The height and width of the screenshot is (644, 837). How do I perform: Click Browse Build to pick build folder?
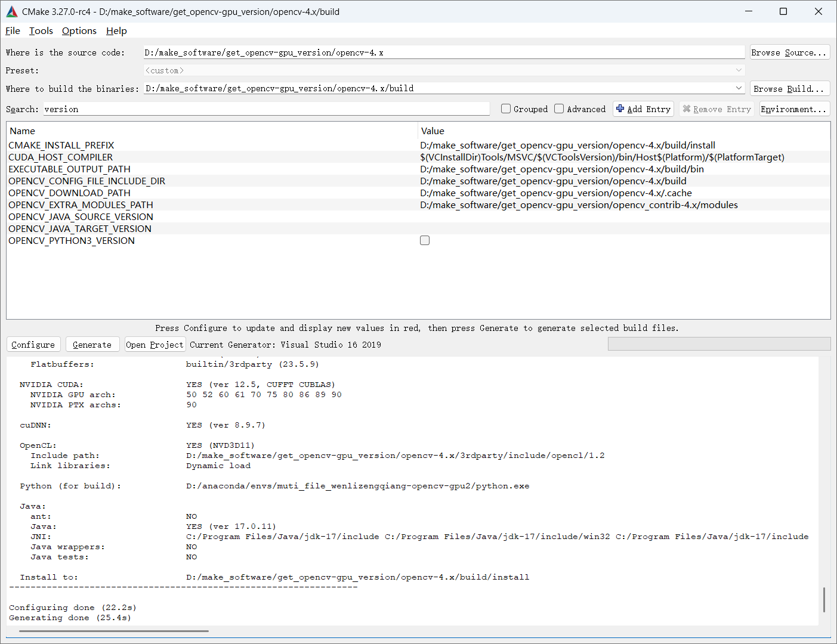pos(789,88)
